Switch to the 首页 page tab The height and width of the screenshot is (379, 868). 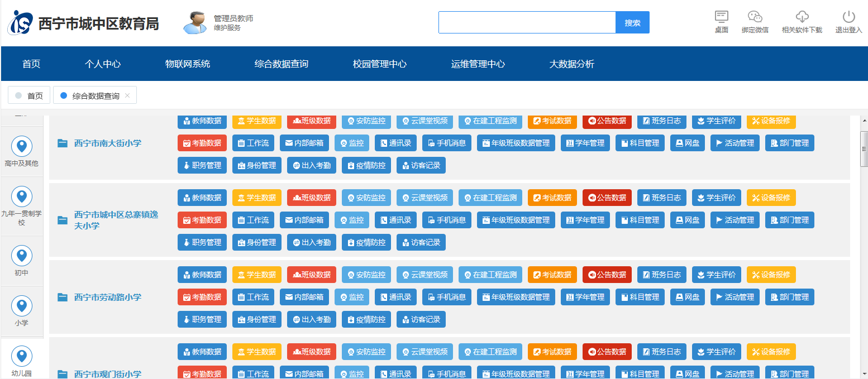[x=29, y=95]
